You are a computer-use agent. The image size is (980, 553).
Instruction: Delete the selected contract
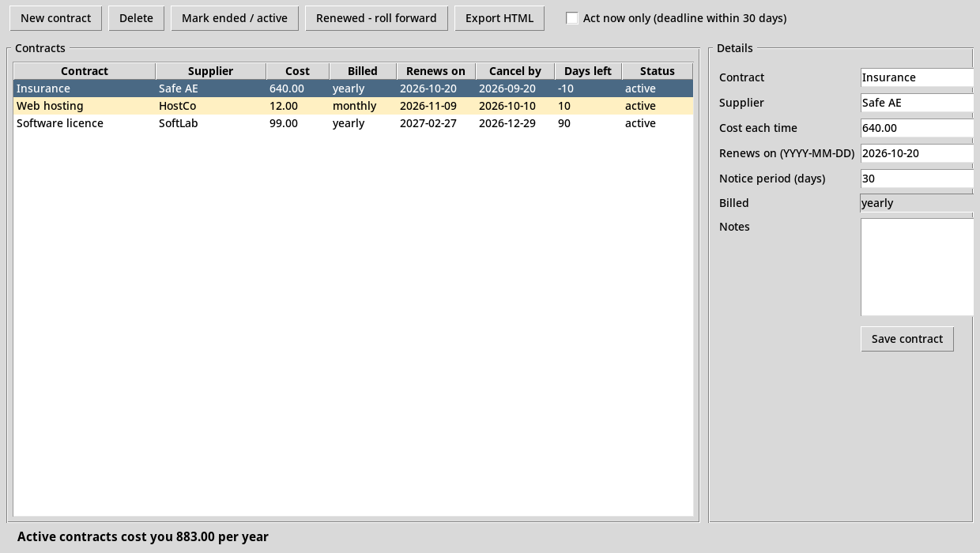pyautogui.click(x=136, y=18)
